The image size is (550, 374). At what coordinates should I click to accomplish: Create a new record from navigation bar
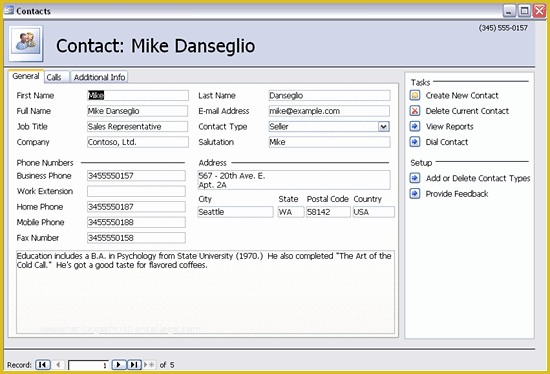(149, 365)
